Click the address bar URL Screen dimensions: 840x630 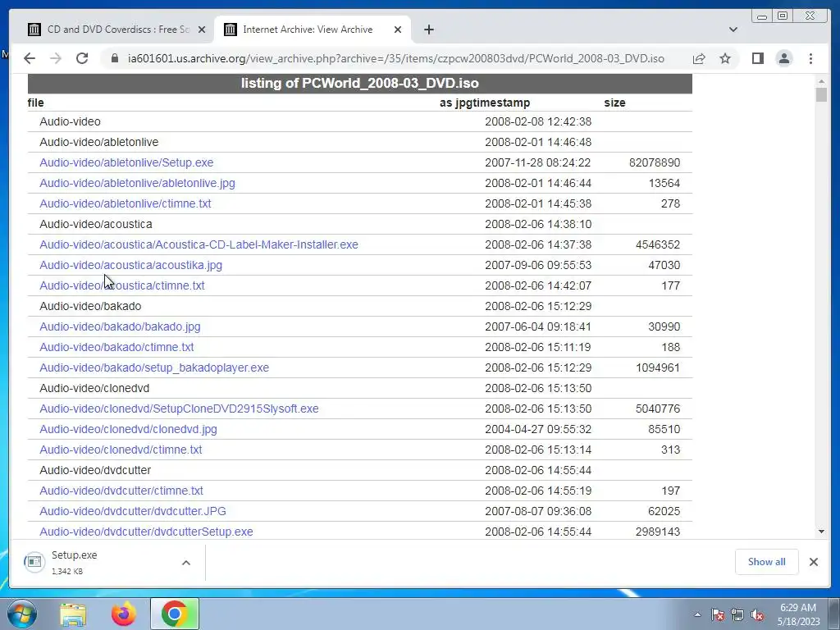point(396,58)
